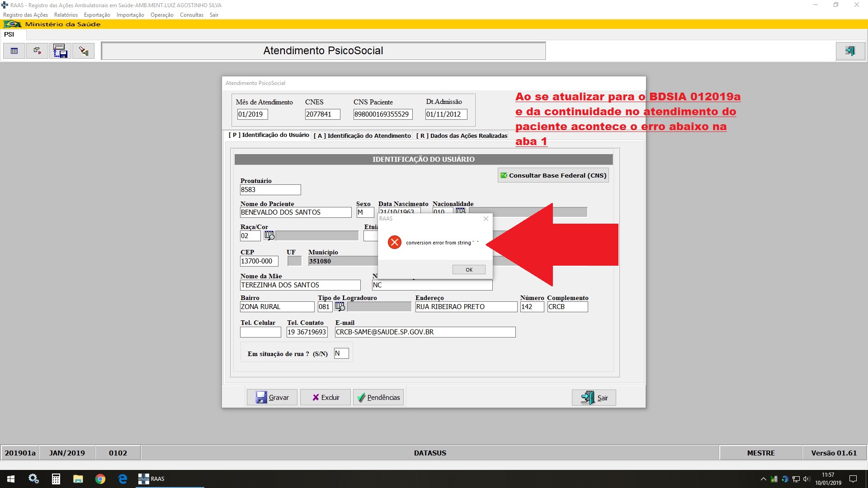Click the Nome da Mãe input field
This screenshot has width=868, height=488.
(x=300, y=285)
